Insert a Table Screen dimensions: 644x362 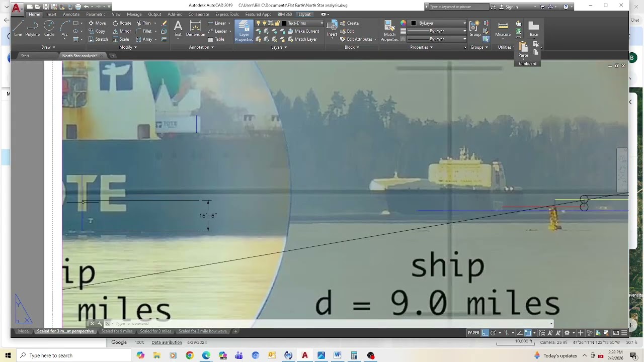[216, 39]
